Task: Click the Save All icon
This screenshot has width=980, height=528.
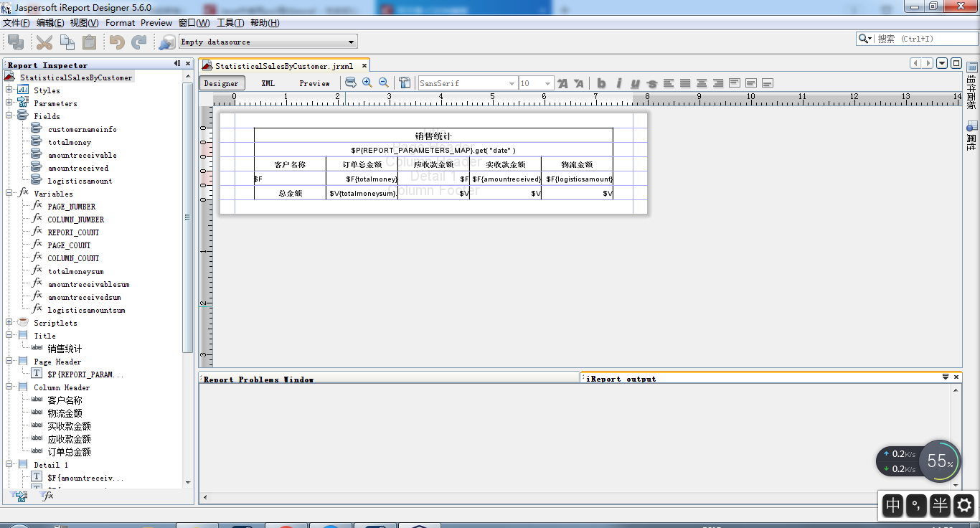Action: tap(15, 41)
